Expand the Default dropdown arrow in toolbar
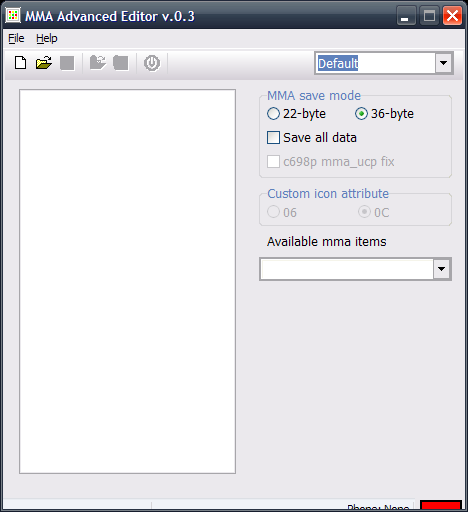 click(443, 63)
